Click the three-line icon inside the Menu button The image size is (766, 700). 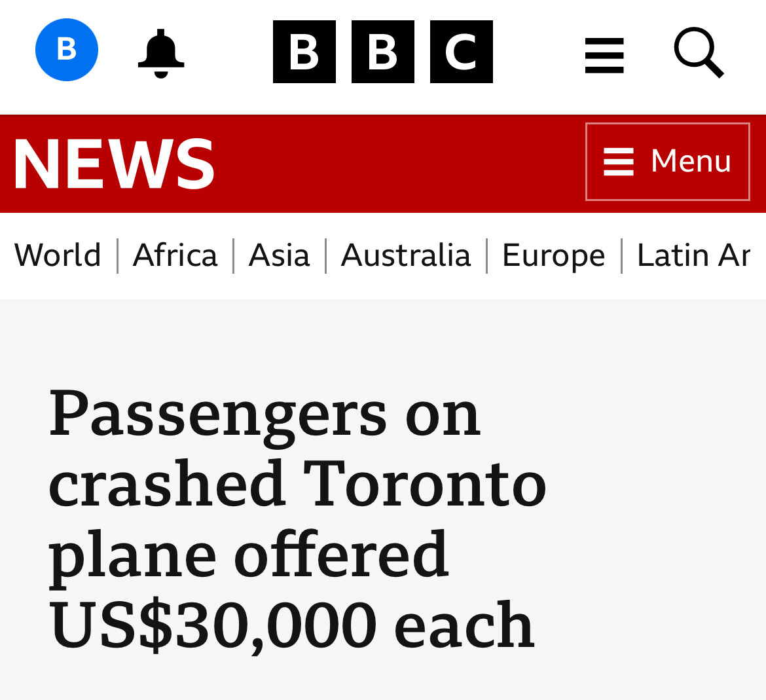click(x=619, y=161)
